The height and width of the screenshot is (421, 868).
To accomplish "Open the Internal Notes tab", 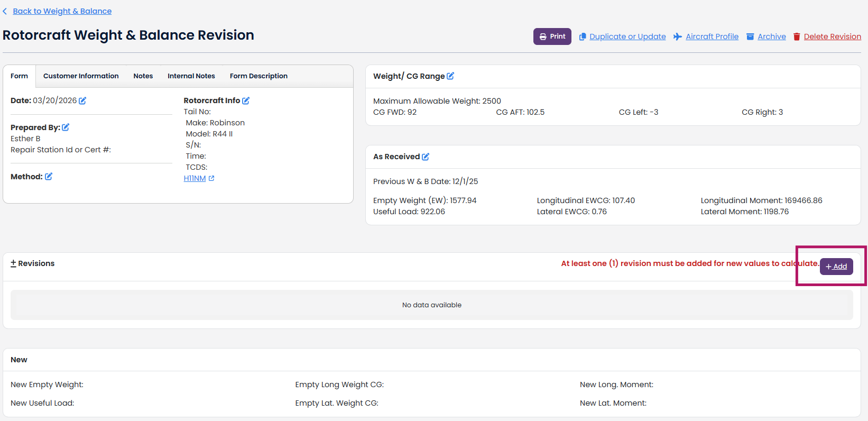I will click(191, 76).
